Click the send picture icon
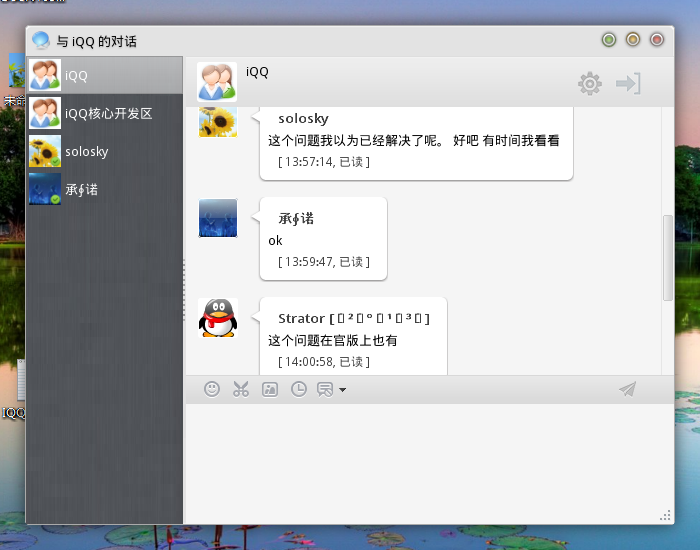 (x=270, y=389)
